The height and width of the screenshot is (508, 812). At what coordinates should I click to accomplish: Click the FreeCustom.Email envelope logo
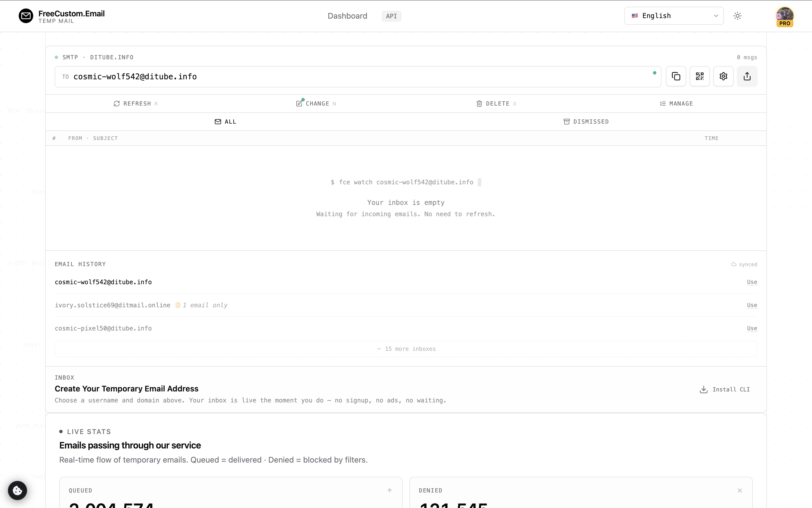pyautogui.click(x=26, y=16)
